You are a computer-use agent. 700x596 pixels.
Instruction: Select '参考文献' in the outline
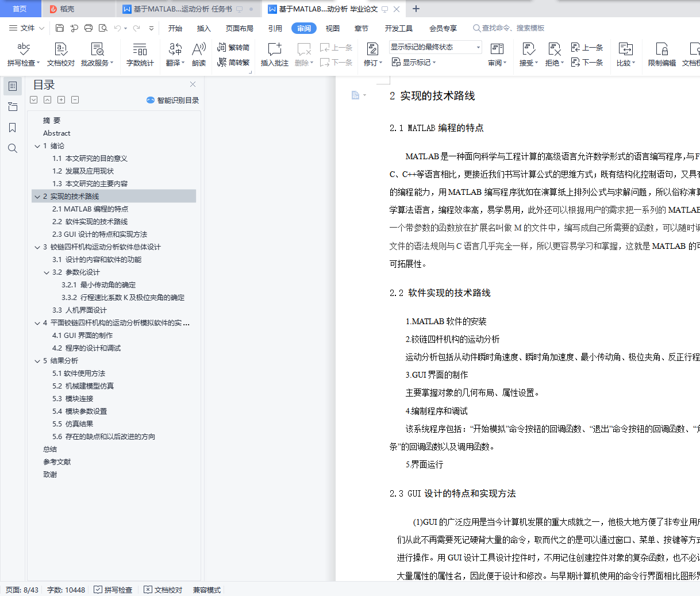57,462
